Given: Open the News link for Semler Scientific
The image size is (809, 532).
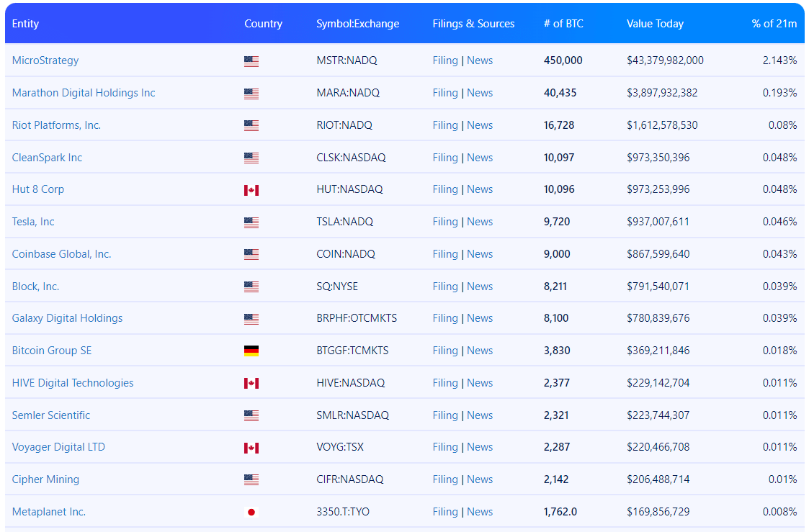Looking at the screenshot, I should (480, 415).
